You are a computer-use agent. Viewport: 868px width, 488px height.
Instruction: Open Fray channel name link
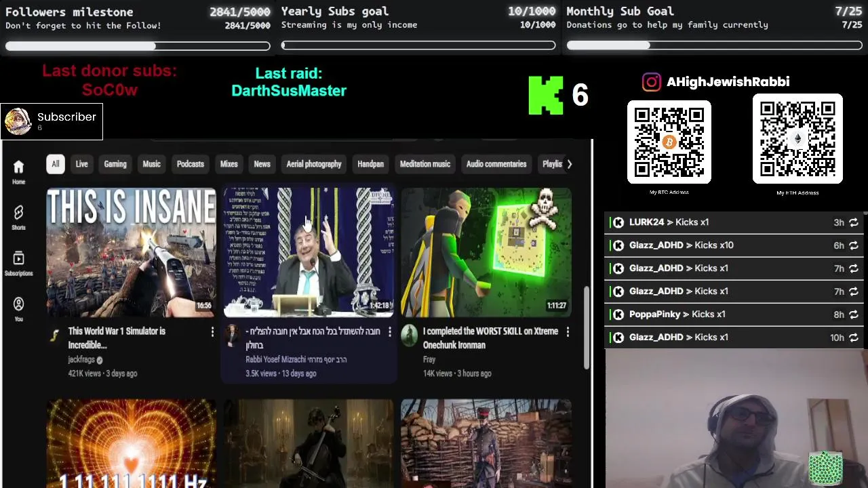click(x=429, y=360)
